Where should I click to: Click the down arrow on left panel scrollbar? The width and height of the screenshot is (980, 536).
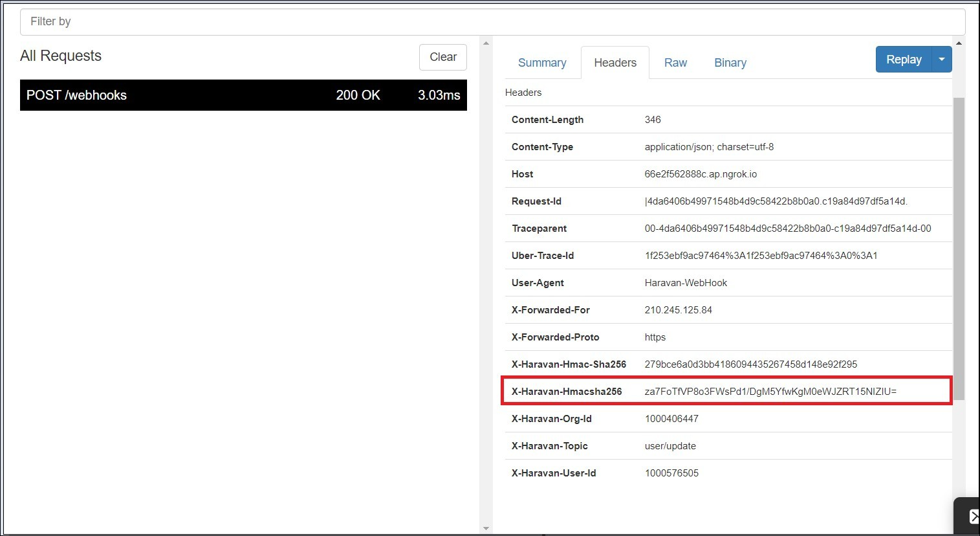pyautogui.click(x=486, y=528)
